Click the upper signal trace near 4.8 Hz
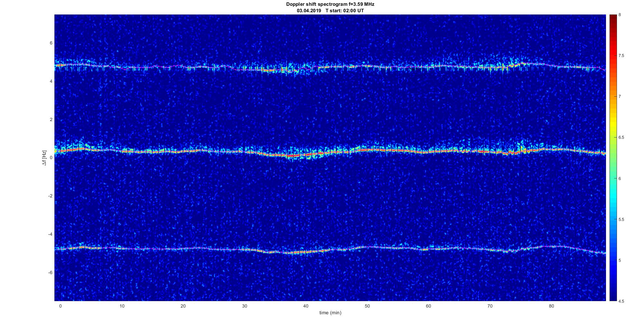Image resolution: width=644 pixels, height=323 pixels. [x=322, y=67]
